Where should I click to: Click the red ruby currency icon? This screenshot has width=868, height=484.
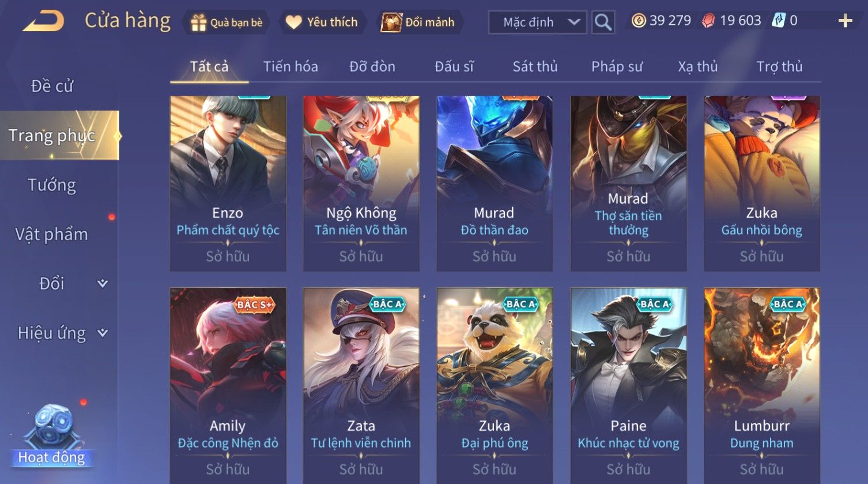[708, 21]
